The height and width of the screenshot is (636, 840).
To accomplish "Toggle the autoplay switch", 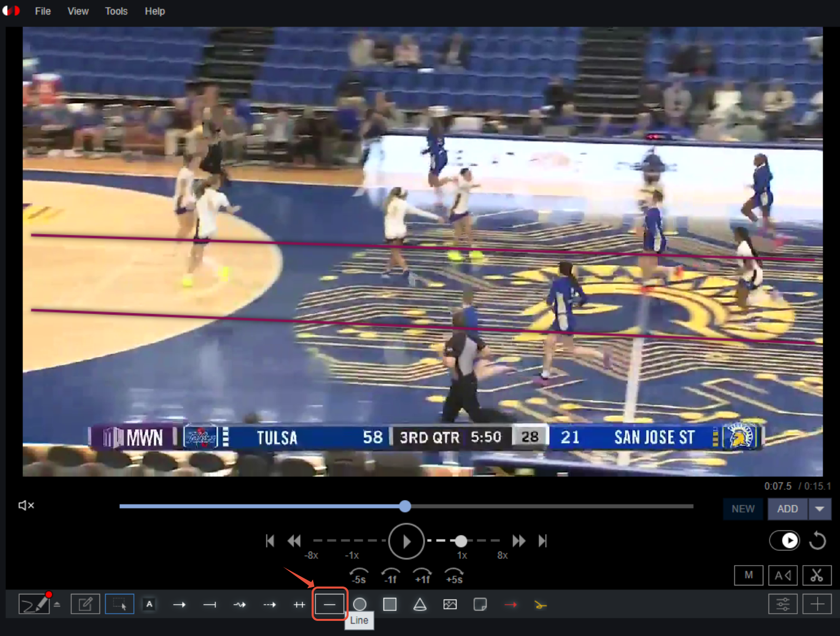I will 784,540.
